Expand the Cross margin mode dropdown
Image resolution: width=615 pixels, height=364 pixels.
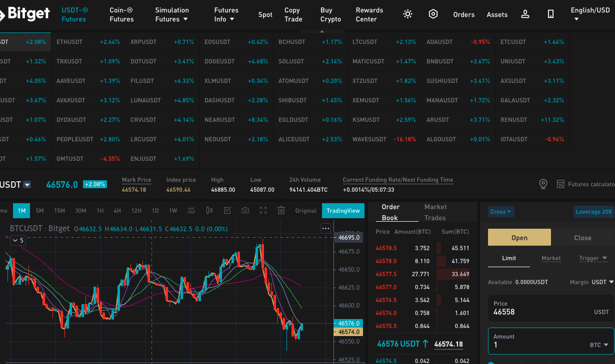(x=501, y=212)
